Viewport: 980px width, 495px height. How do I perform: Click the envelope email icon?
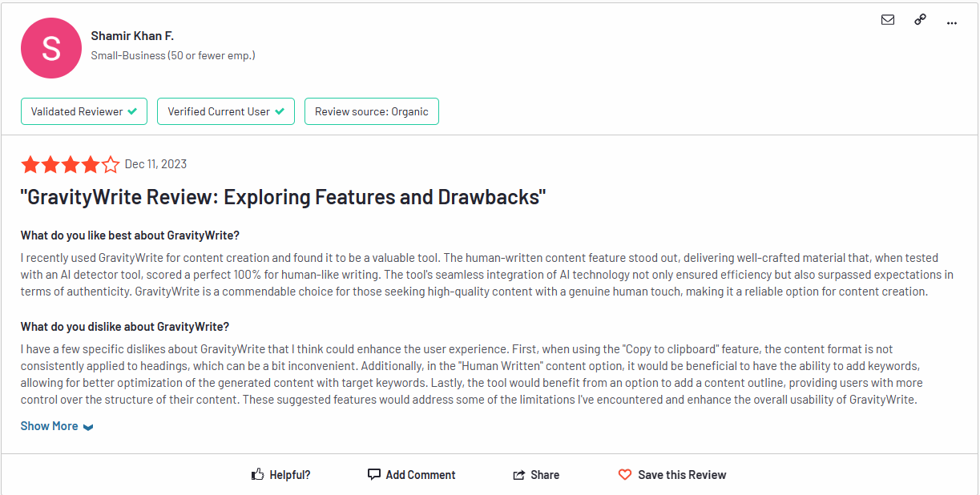click(x=888, y=20)
